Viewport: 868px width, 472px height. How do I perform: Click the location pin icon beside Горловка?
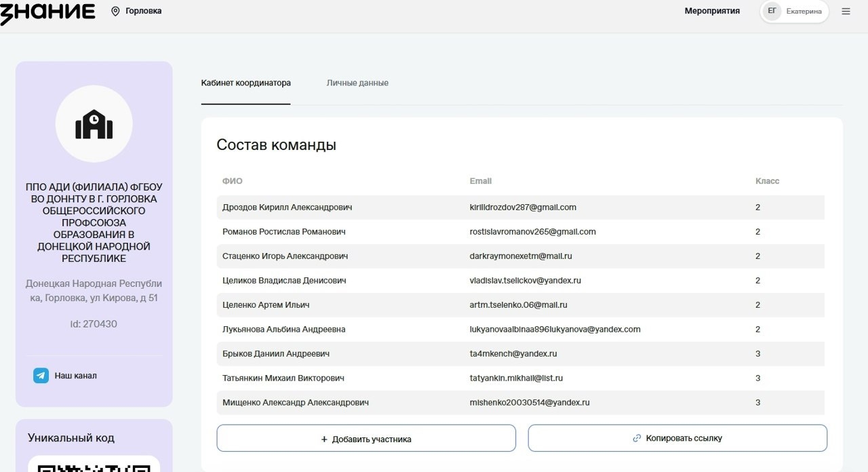tap(115, 11)
